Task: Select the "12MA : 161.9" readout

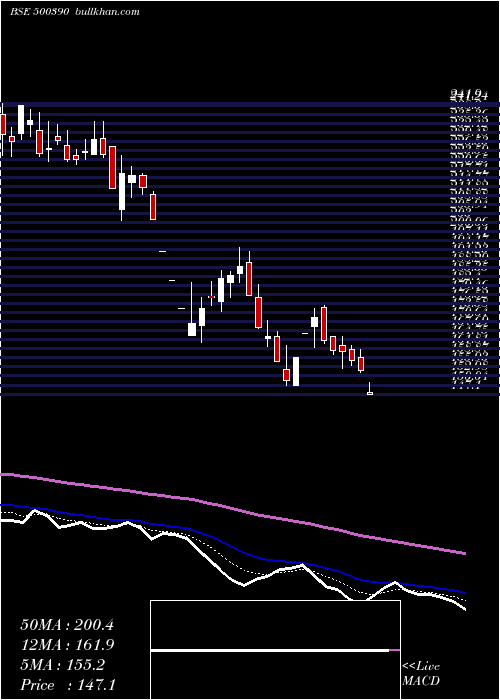Action: (x=67, y=645)
